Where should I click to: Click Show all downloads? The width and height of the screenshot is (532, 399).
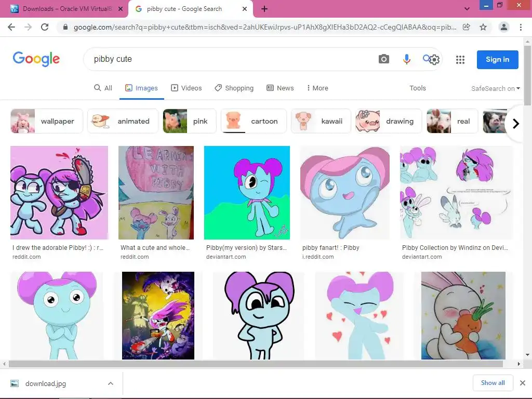[493, 383]
